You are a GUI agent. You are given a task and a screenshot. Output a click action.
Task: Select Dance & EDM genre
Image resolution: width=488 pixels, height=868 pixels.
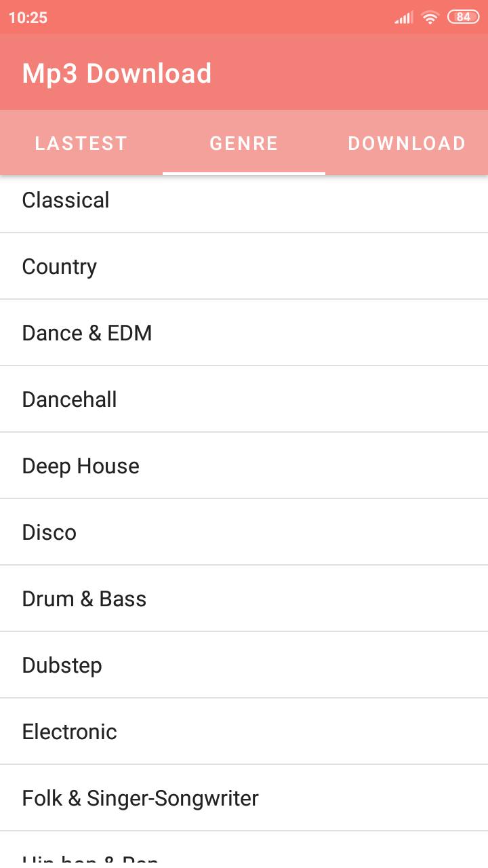click(244, 333)
